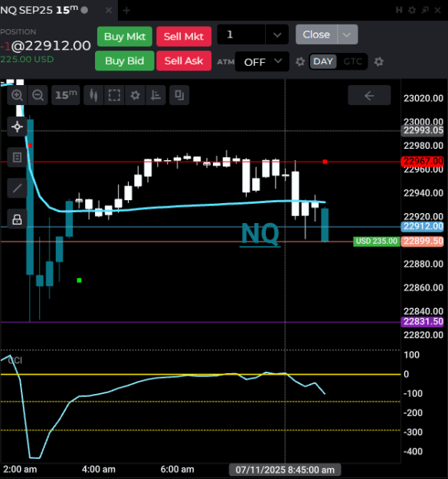Click the order quantity field showing 1

[241, 34]
